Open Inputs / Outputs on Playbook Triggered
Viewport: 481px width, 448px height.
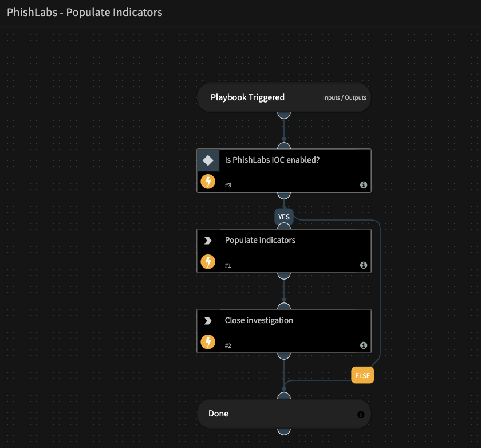point(344,98)
